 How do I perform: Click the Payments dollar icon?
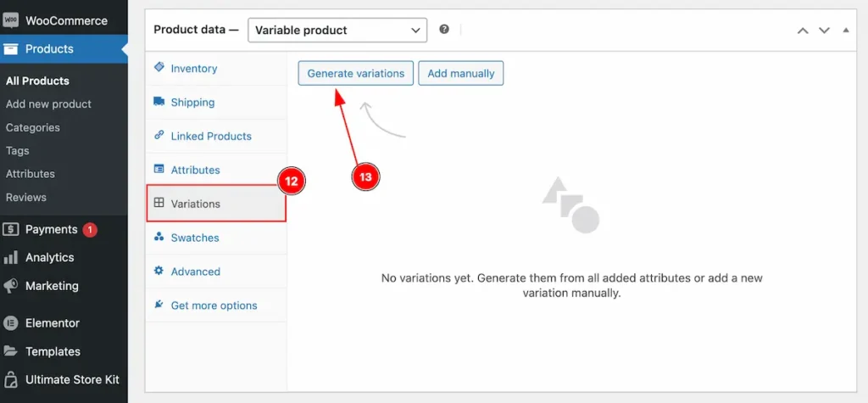point(10,229)
